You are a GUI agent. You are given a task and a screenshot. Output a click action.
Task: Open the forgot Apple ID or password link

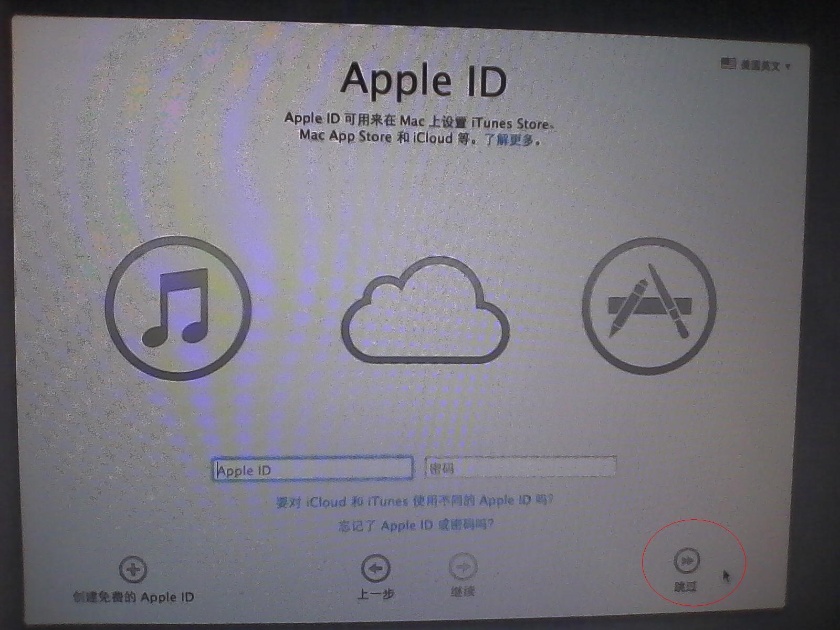[x=416, y=525]
